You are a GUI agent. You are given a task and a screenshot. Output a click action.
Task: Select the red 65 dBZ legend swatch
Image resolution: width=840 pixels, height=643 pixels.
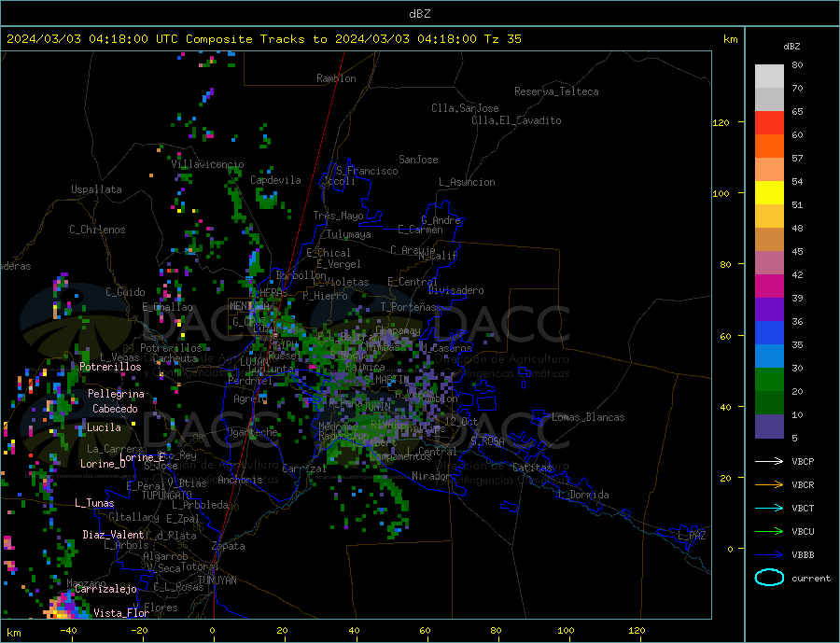point(769,122)
